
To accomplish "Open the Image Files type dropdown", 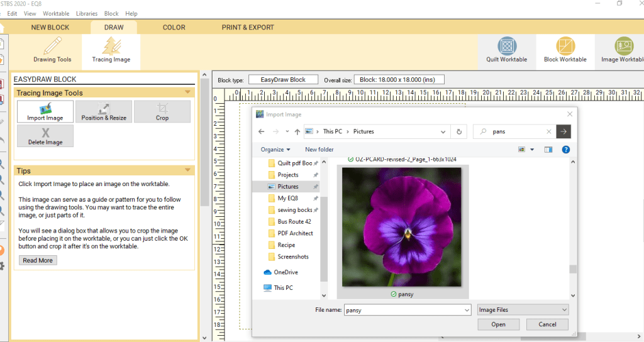I will click(523, 310).
